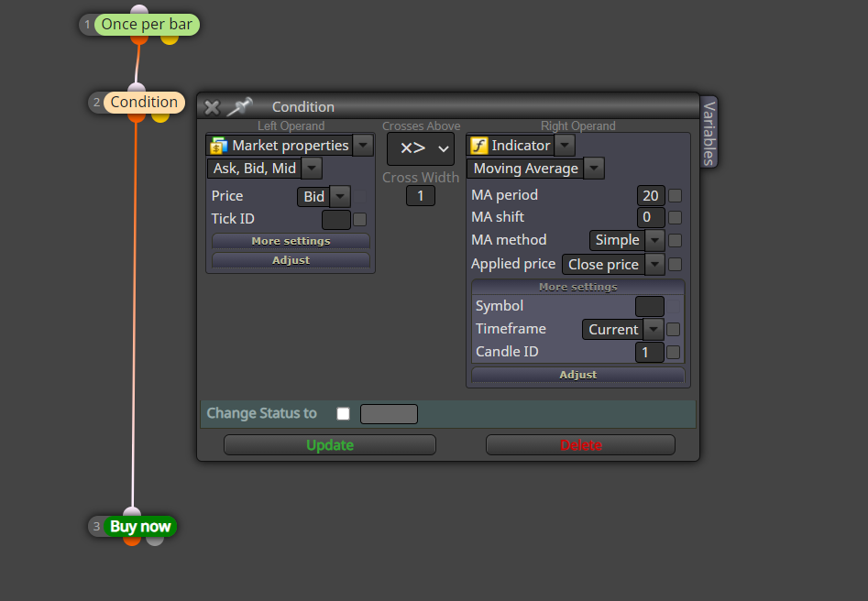The width and height of the screenshot is (868, 601).
Task: Collapse More settings under Right Operand
Action: 578,288
